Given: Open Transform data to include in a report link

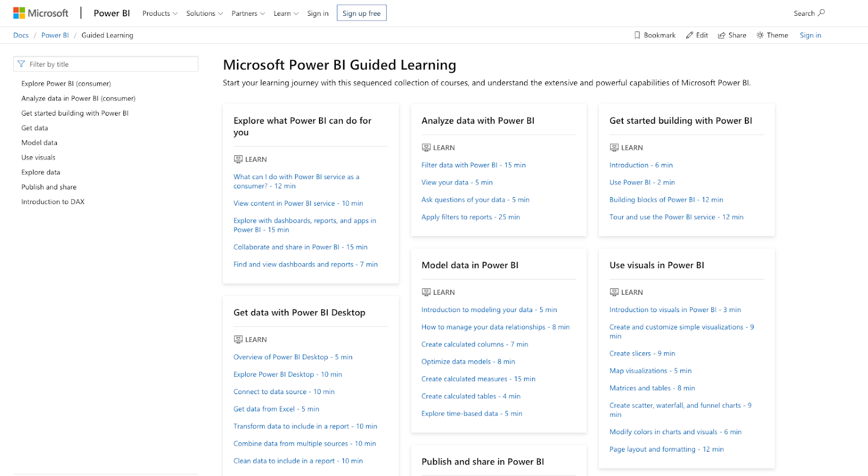Looking at the screenshot, I should [305, 427].
